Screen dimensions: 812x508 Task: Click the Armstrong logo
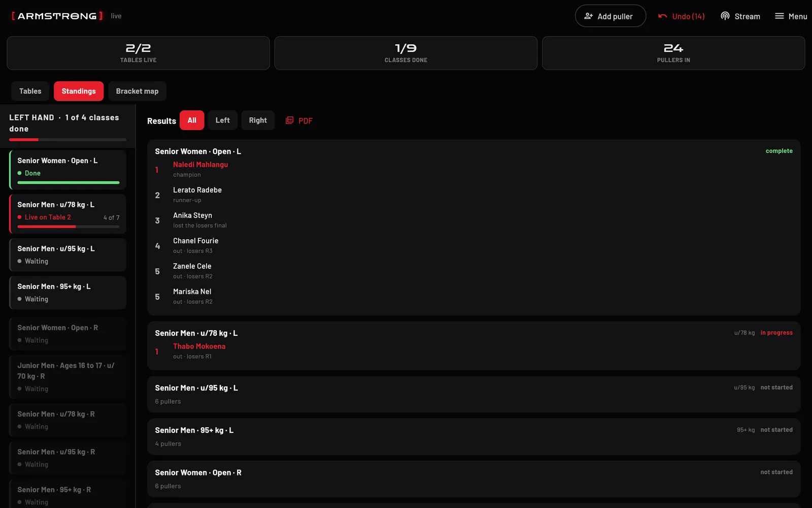57,16
